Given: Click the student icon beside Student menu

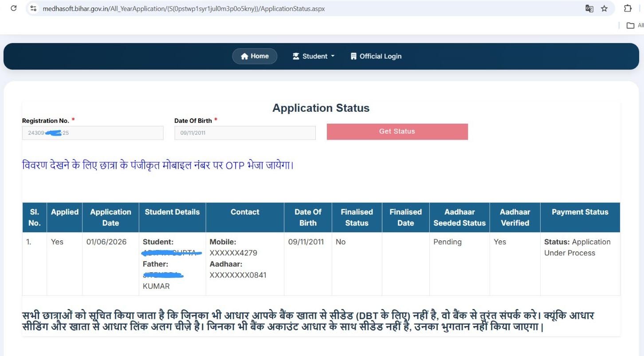Looking at the screenshot, I should [x=296, y=56].
